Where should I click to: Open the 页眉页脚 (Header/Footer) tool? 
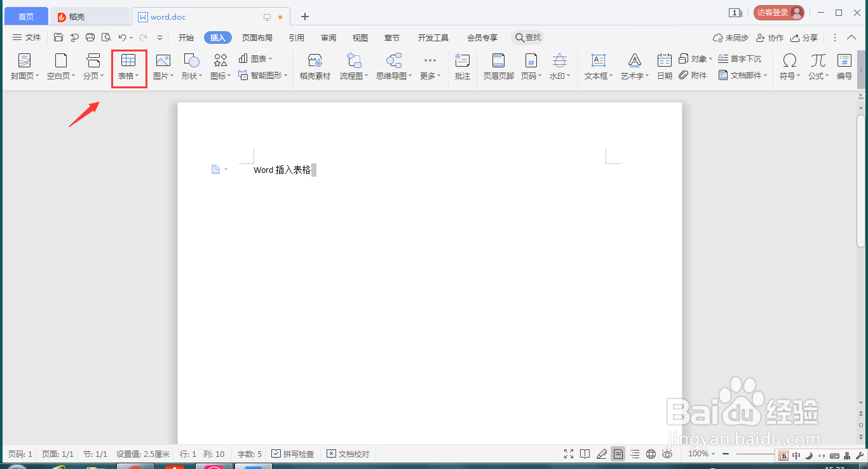pos(498,67)
